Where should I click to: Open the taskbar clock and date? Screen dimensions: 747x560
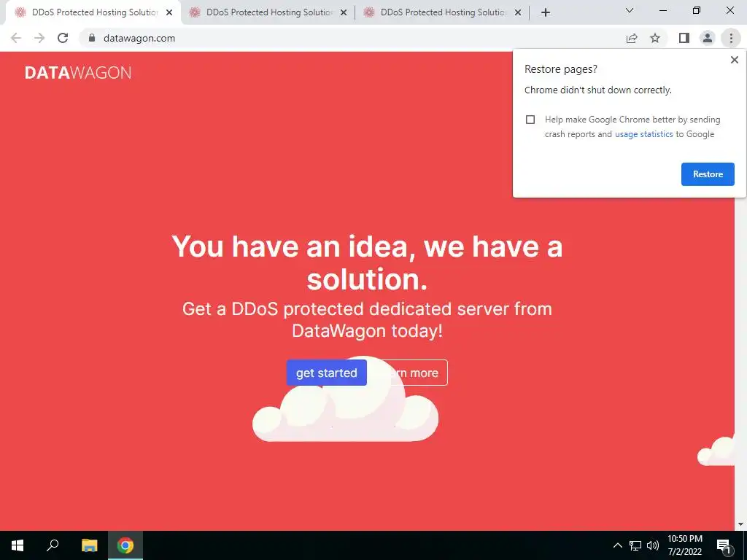(684, 545)
